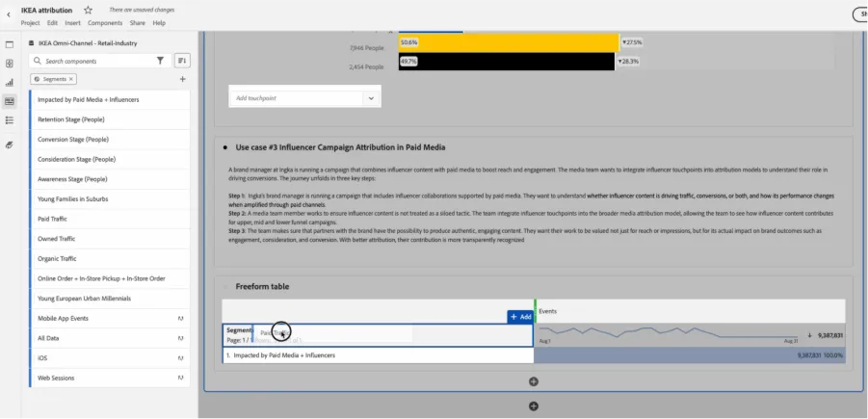This screenshot has height=419, width=868.
Task: Click the back arrow beside IKEA attribution
Action: click(9, 15)
